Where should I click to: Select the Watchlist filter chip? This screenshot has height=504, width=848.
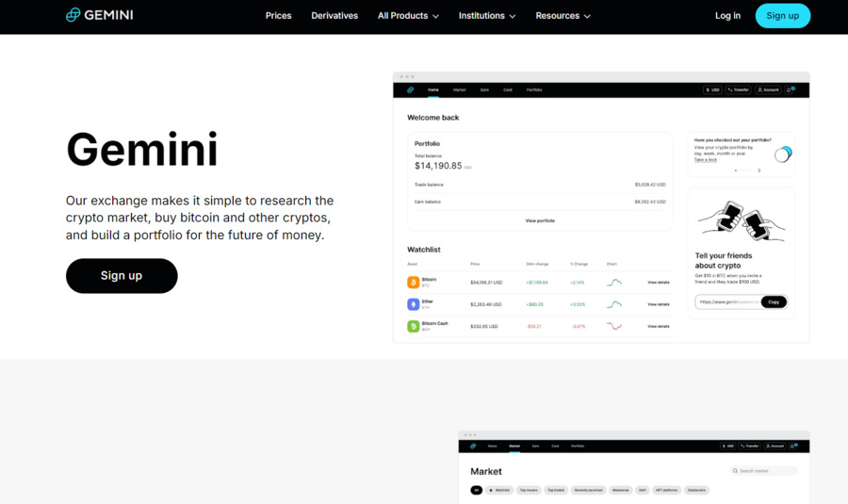tap(499, 491)
